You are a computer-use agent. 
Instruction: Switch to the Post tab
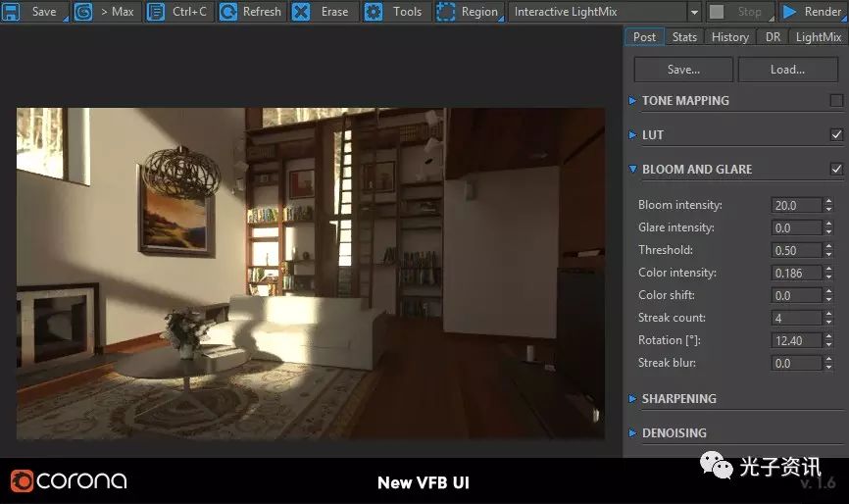[x=644, y=37]
